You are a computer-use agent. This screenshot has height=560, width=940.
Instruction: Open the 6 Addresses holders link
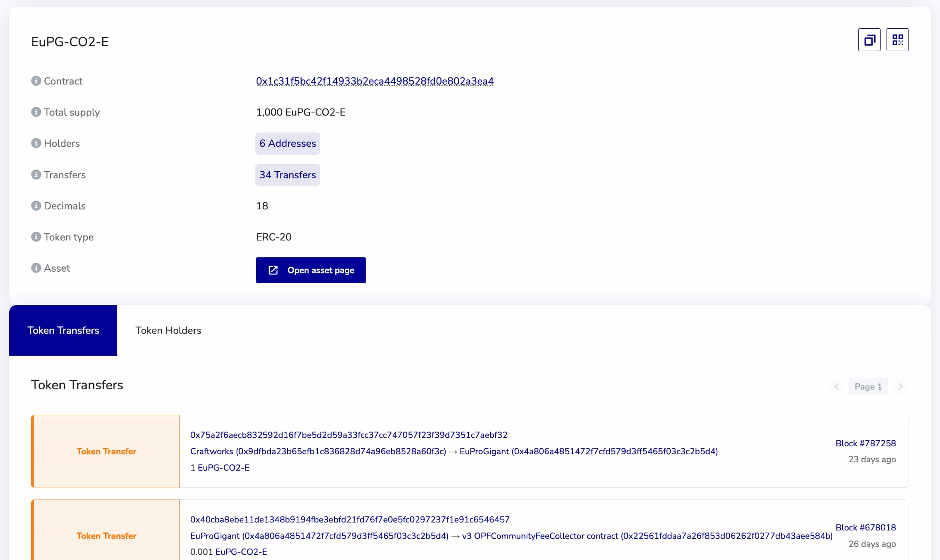(x=288, y=143)
